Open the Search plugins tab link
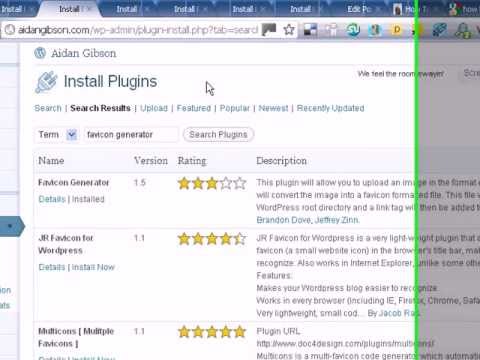 click(x=48, y=108)
